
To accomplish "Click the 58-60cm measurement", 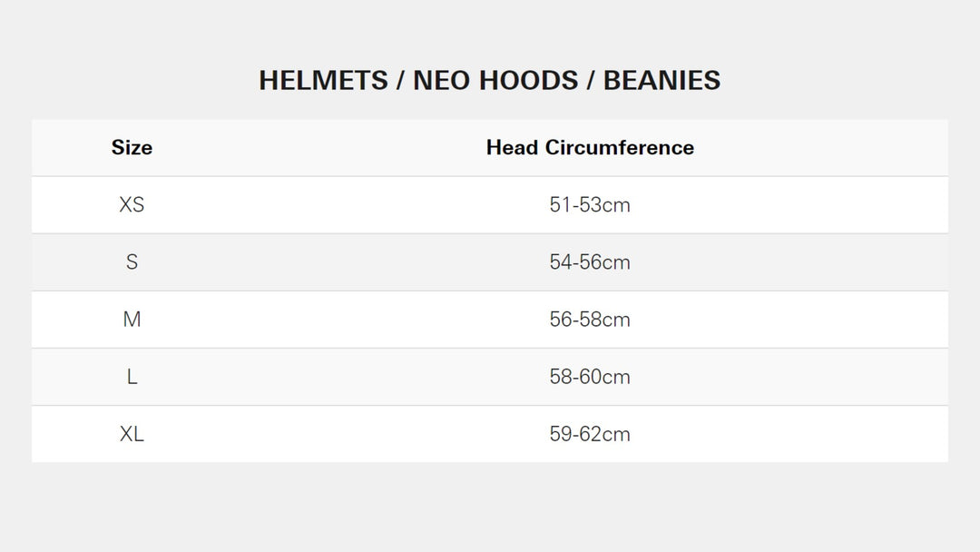I will 590,377.
